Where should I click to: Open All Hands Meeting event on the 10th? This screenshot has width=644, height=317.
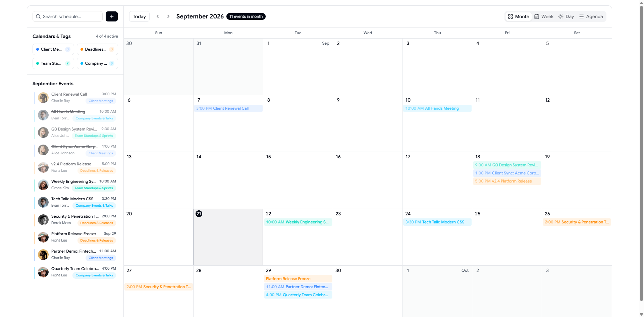click(437, 108)
